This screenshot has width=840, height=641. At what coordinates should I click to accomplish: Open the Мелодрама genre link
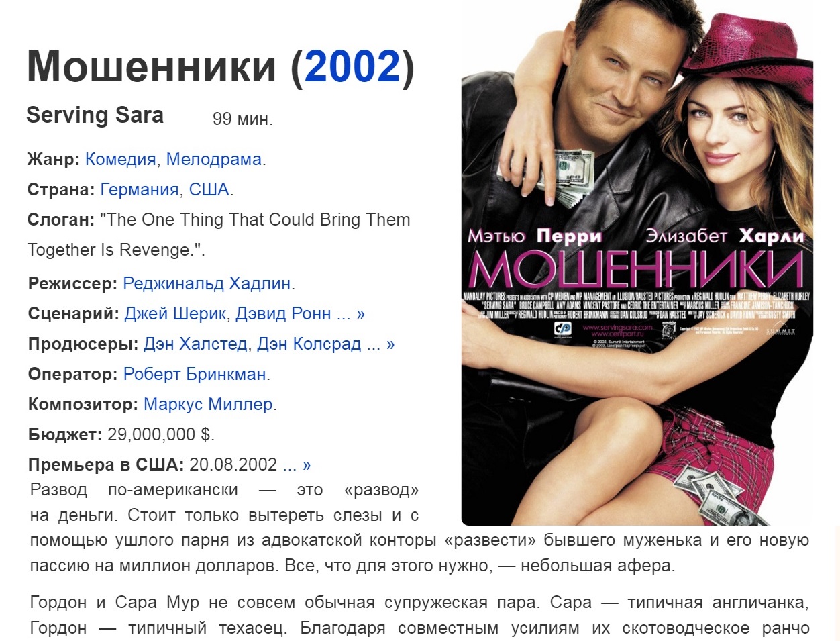[x=213, y=160]
